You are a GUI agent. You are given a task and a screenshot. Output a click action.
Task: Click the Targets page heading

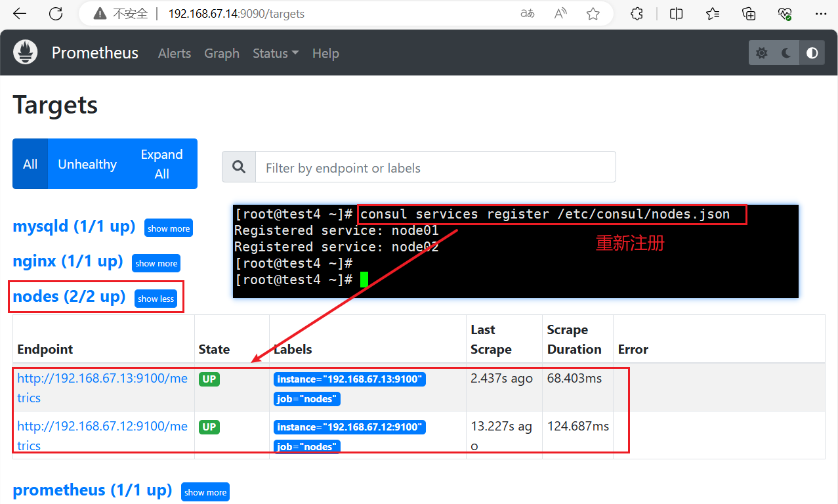click(x=56, y=105)
